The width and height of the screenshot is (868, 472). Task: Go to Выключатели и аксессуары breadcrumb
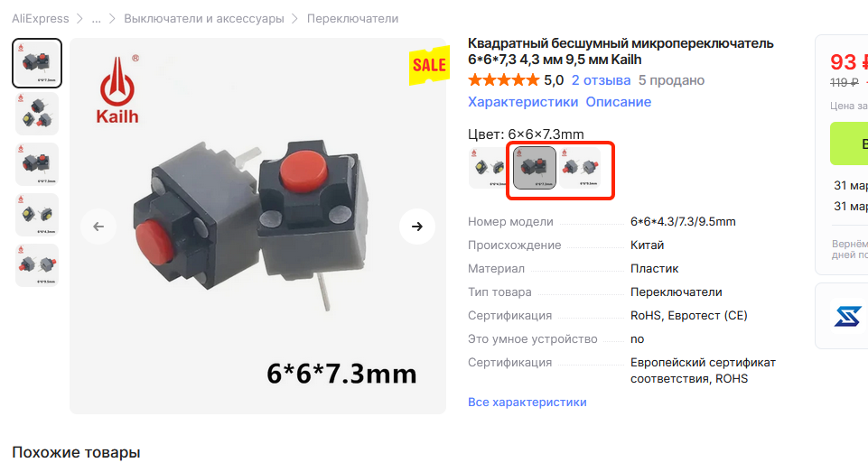[204, 19]
